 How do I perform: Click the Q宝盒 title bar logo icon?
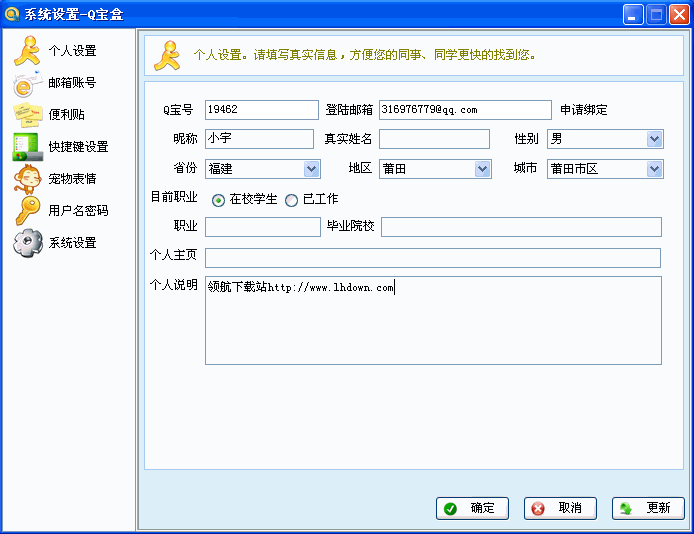point(12,14)
